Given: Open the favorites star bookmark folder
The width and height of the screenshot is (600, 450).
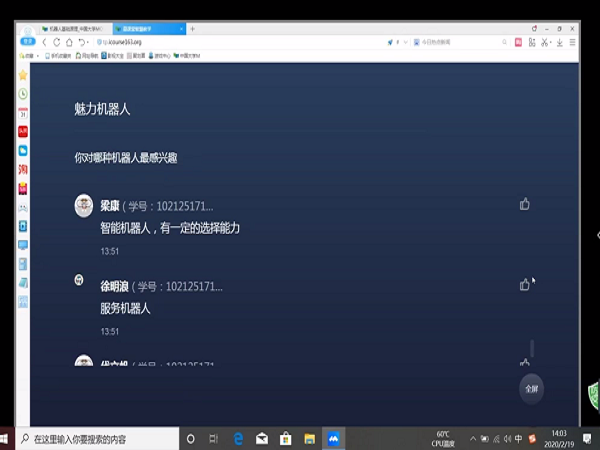Looking at the screenshot, I should pos(29,56).
